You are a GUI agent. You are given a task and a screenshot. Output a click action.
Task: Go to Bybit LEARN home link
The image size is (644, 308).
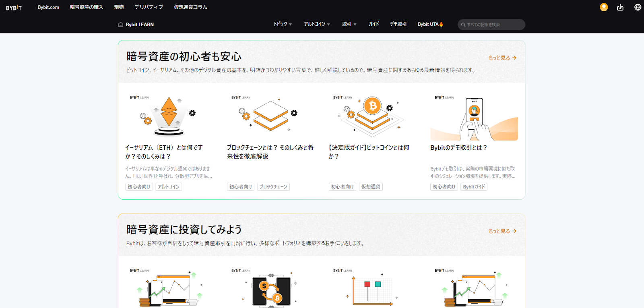(140, 25)
